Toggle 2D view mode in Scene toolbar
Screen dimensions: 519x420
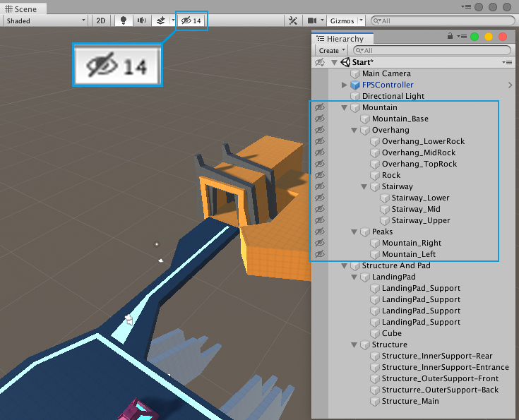[101, 21]
